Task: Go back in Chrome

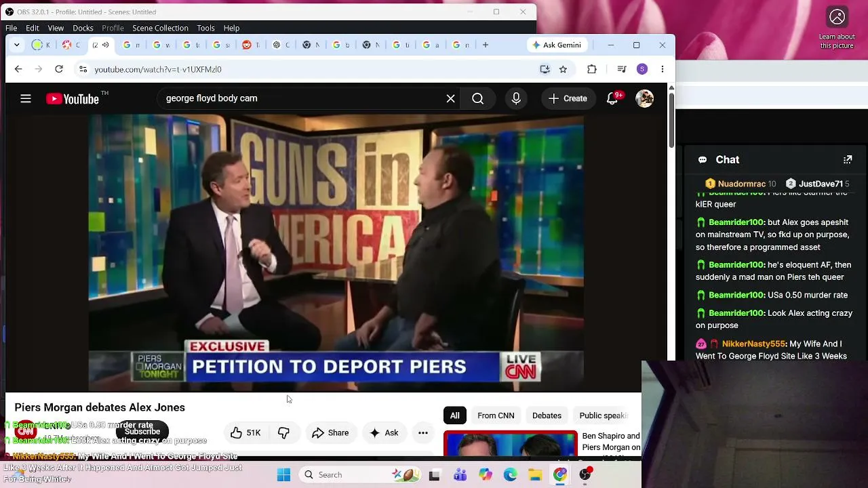Action: (x=18, y=69)
